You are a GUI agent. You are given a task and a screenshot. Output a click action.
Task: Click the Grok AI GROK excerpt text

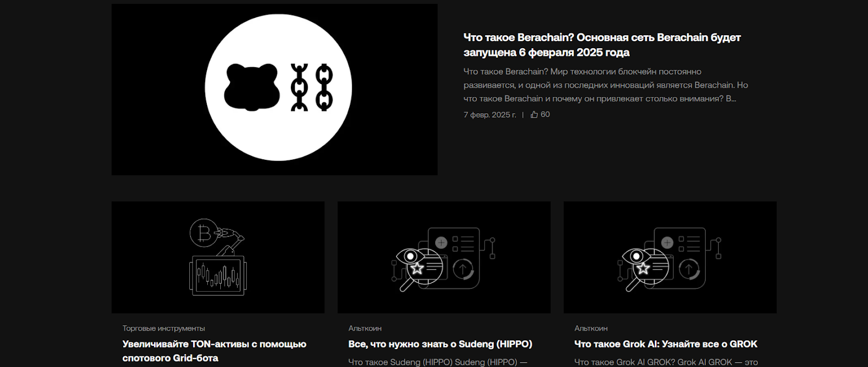coord(666,362)
